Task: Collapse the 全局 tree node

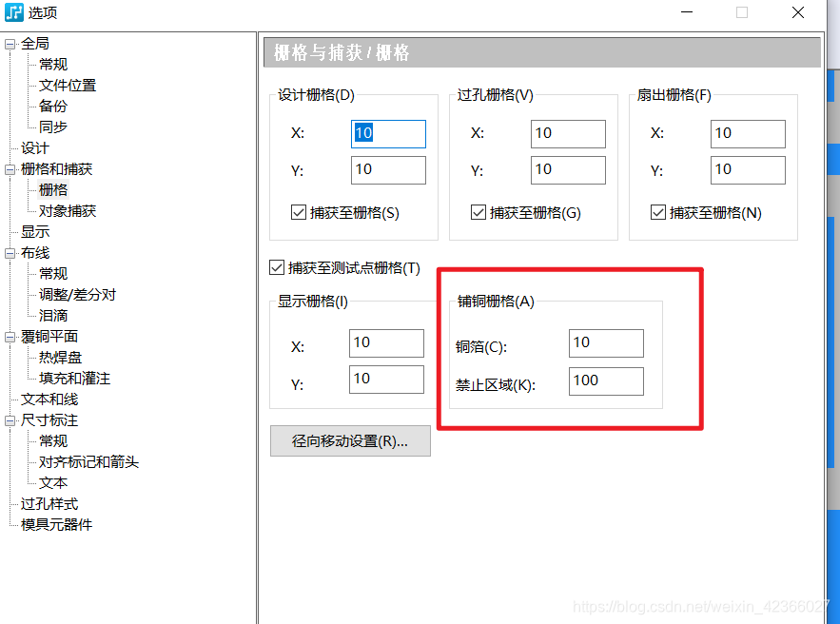Action: pyautogui.click(x=10, y=44)
